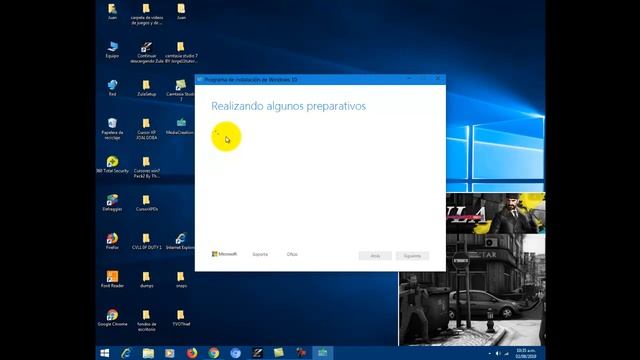Click the Atrás button in setup

[375, 256]
